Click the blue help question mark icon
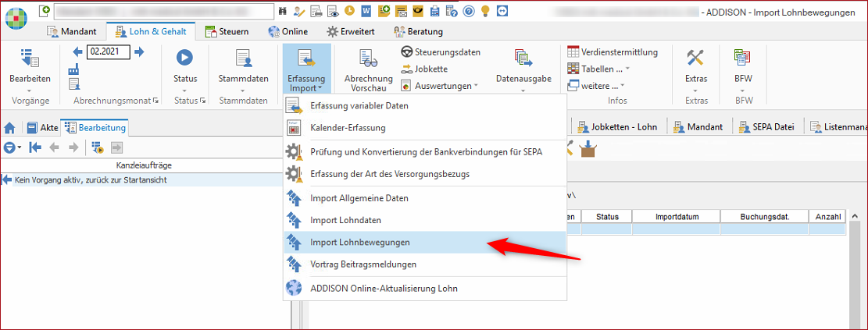 [x=468, y=11]
